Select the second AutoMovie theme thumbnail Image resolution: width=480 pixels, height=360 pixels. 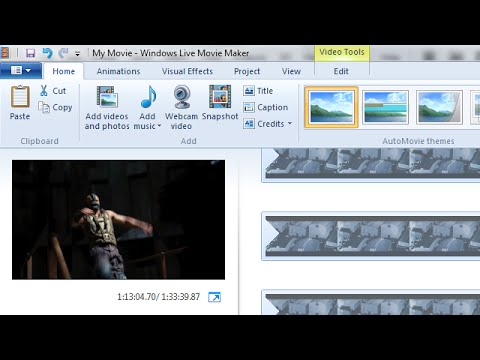pos(385,107)
